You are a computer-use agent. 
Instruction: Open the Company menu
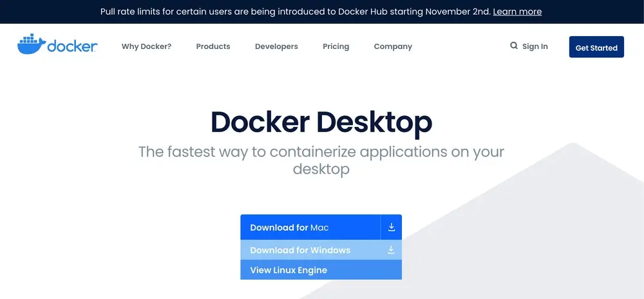click(x=393, y=46)
